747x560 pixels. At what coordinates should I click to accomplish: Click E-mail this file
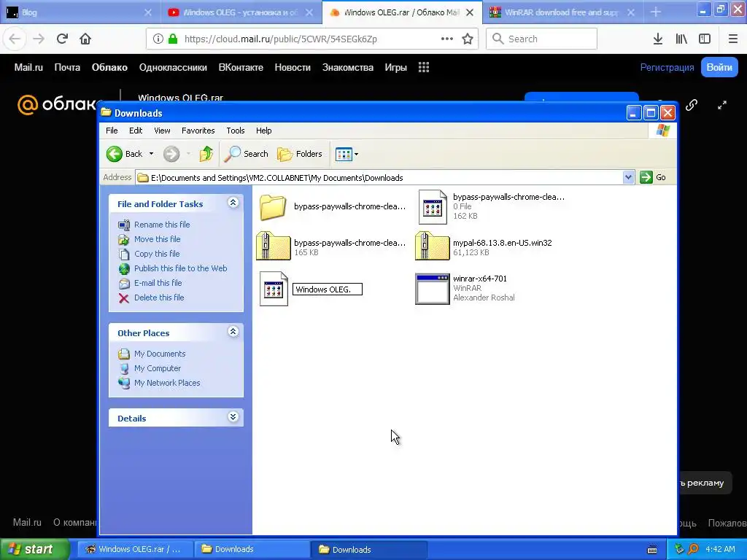158,283
